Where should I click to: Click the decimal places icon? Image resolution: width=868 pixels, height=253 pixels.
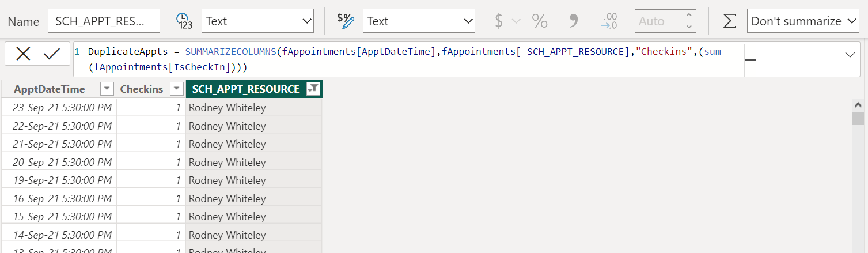point(608,21)
